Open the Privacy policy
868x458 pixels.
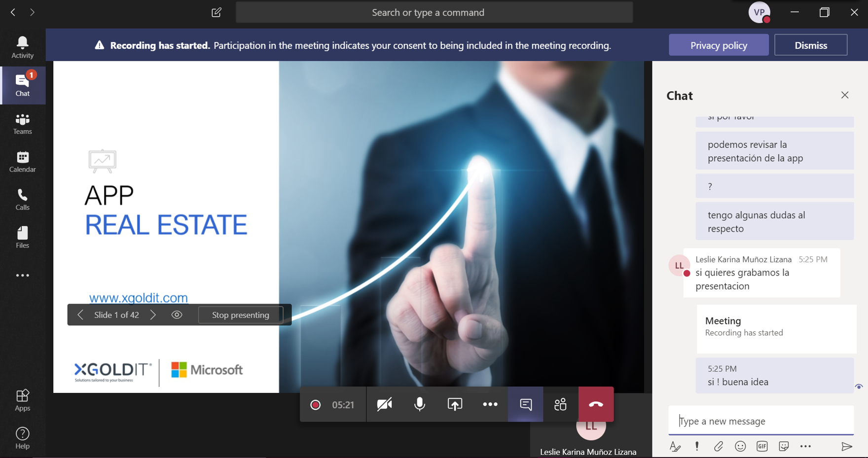719,45
